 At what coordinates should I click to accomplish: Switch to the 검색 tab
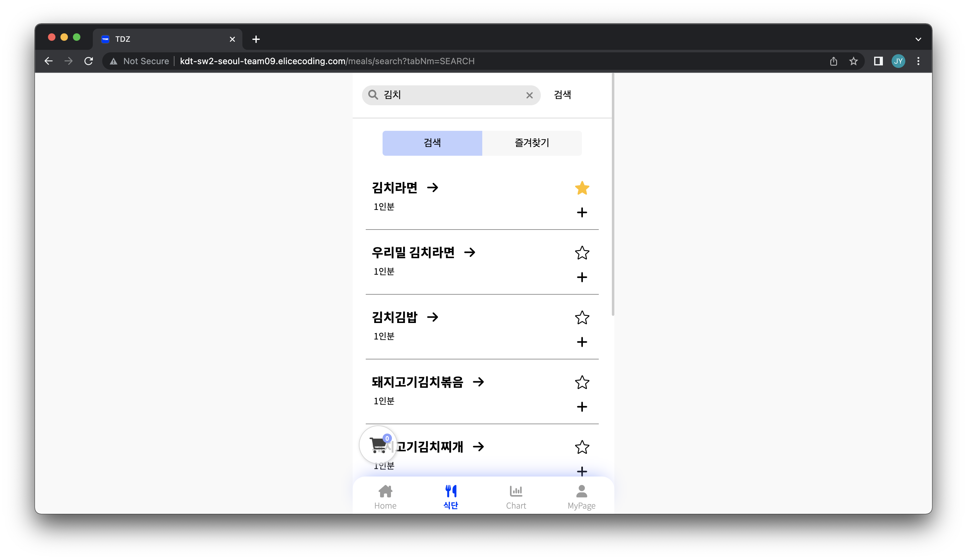click(x=432, y=143)
